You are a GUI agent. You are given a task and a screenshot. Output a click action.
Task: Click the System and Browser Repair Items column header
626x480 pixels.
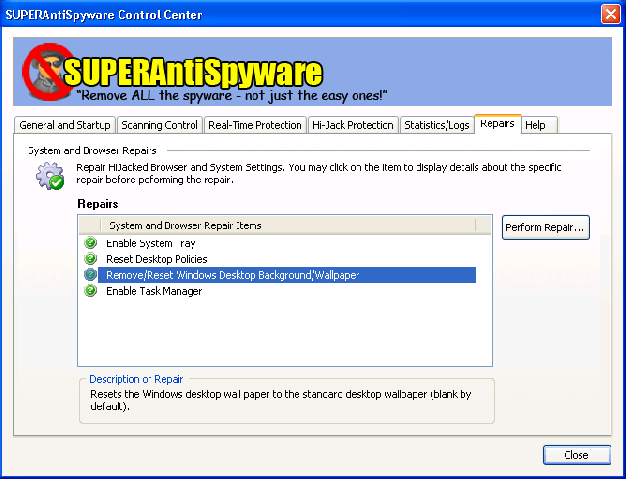coord(288,225)
